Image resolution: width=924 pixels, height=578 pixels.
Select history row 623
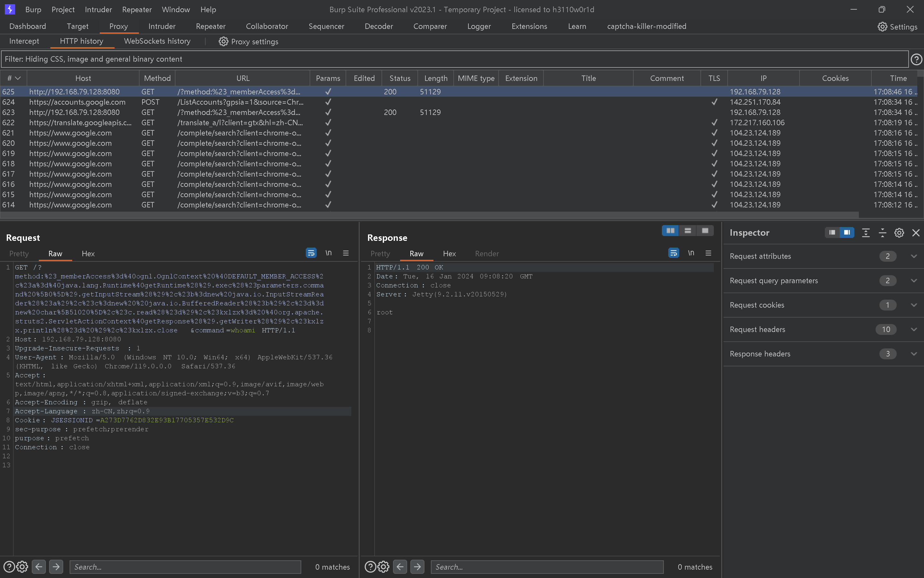(458, 112)
